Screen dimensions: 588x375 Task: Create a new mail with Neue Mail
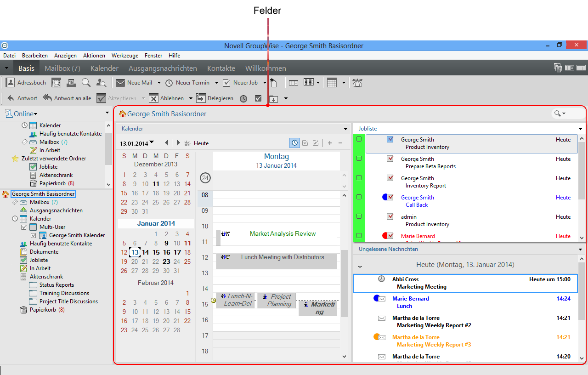[134, 83]
